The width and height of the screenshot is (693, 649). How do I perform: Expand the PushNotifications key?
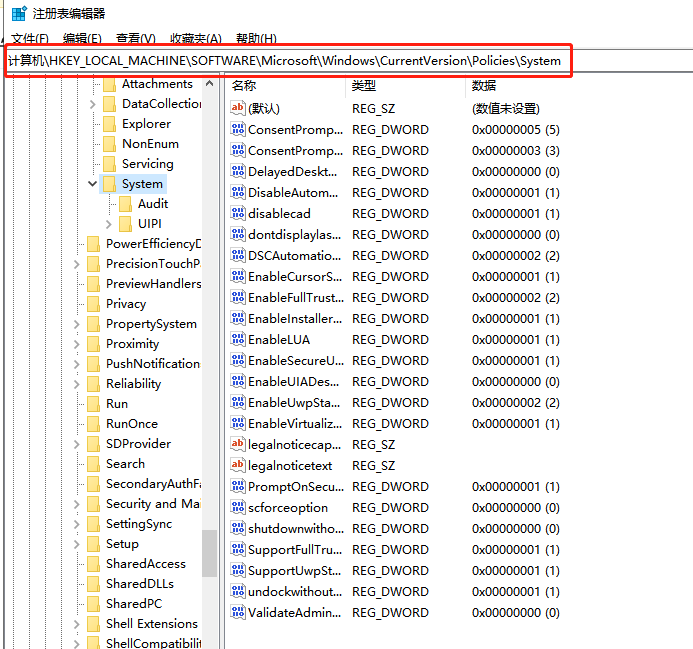[x=77, y=364]
